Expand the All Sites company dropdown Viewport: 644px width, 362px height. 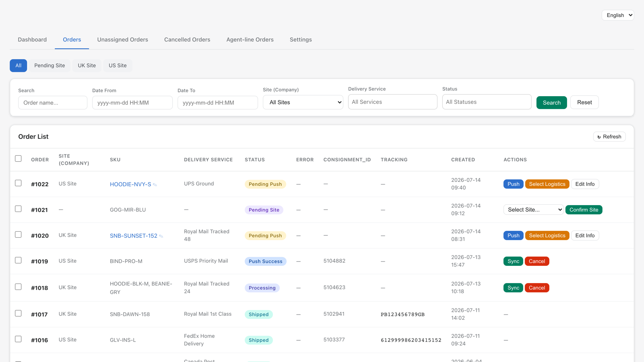(303, 102)
